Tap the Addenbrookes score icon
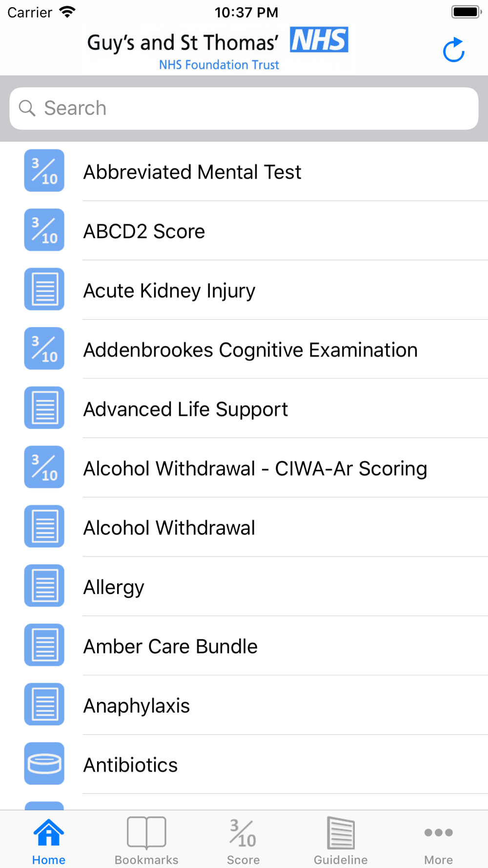Image resolution: width=488 pixels, height=868 pixels. click(44, 349)
